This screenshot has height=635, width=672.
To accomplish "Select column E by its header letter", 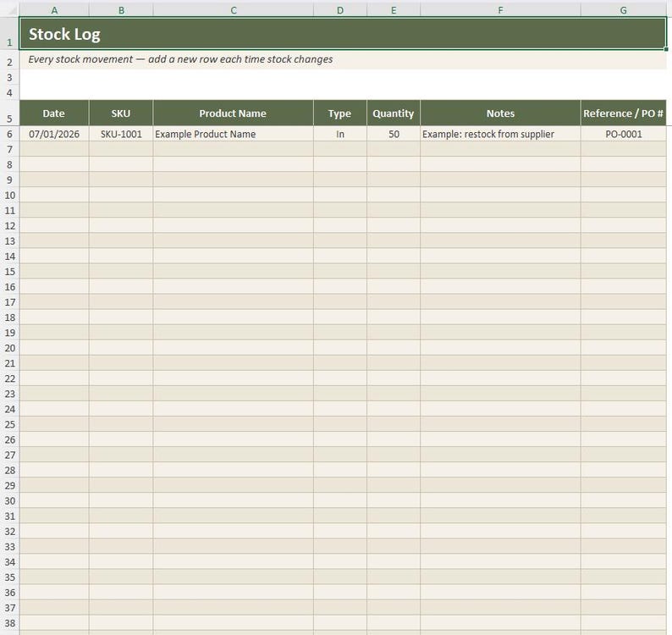I will 394,10.
